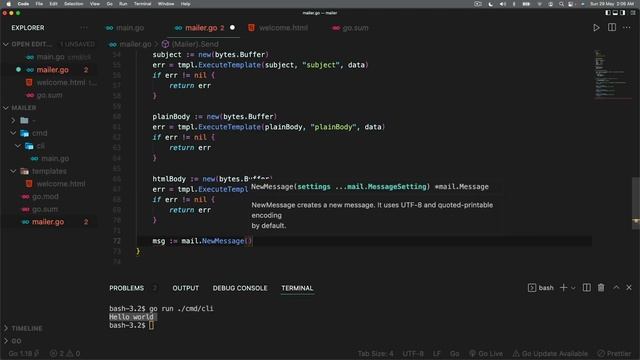Split the editor right
This screenshot has width=640, height=360.
click(x=612, y=27)
